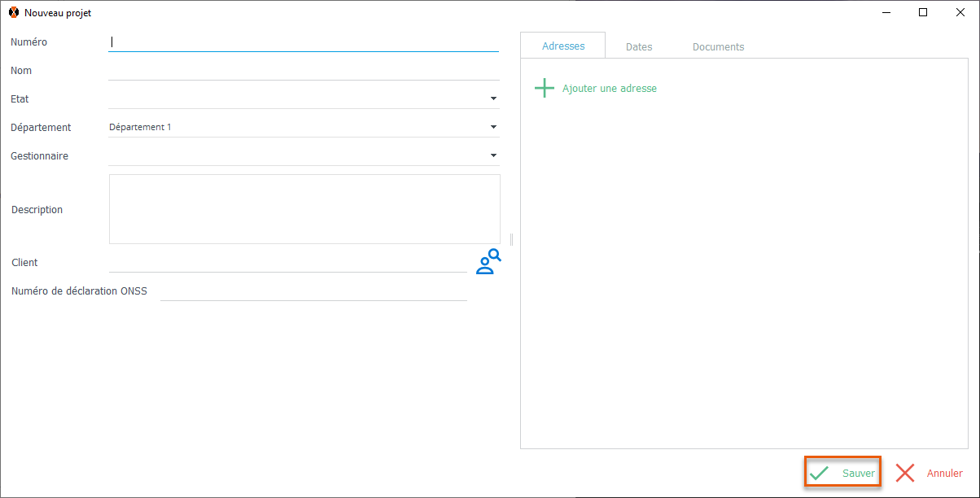This screenshot has width=980, height=498.
Task: Click the green plus to add an address
Action: [544, 88]
